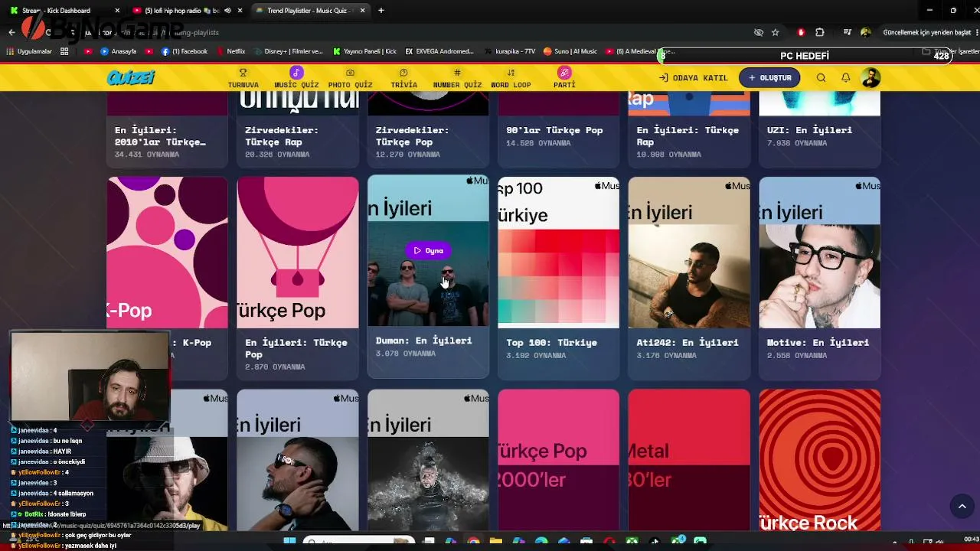Viewport: 980px width, 551px height.
Task: Open the Parti section
Action: click(x=564, y=78)
